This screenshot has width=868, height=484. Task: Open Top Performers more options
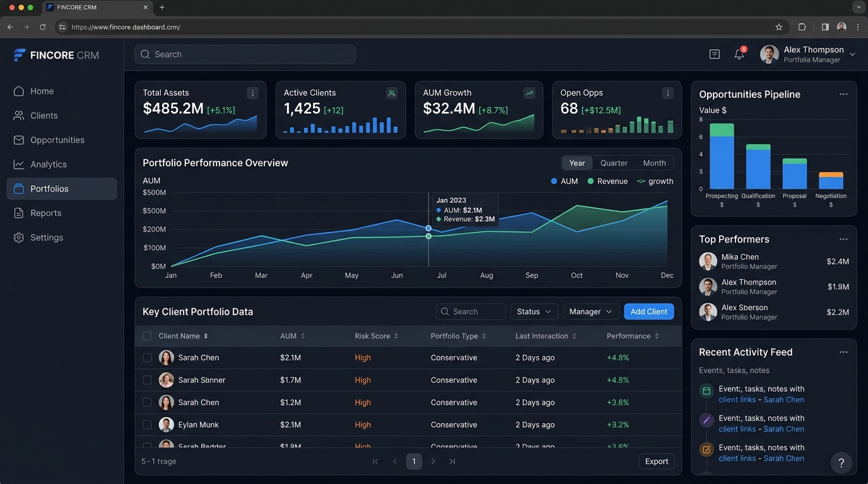click(x=843, y=239)
